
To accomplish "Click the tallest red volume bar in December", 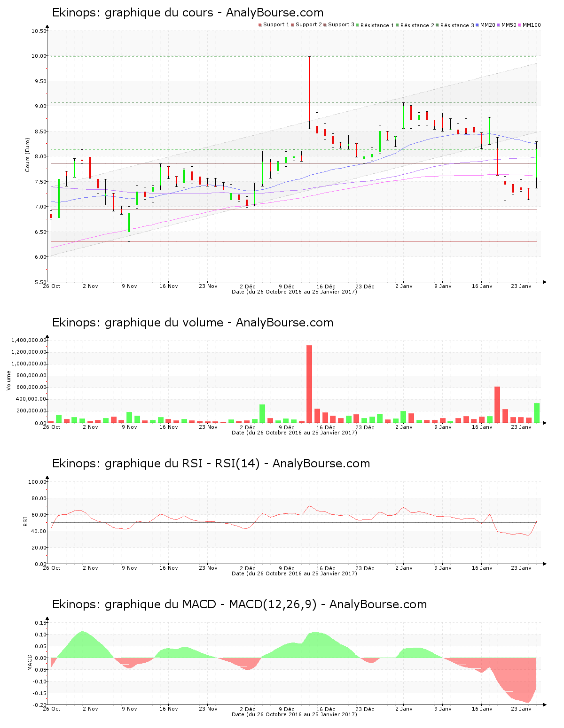I will (x=309, y=384).
